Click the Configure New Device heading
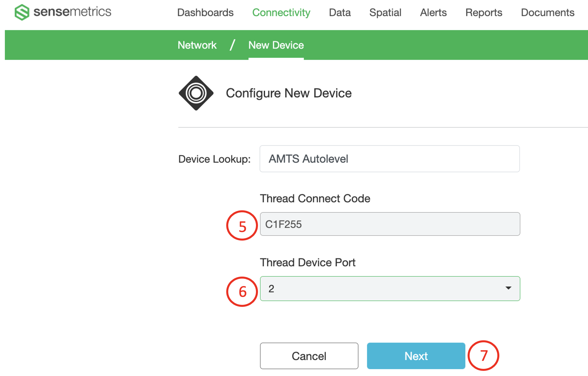Viewport: 588px width, 376px height. tap(289, 93)
